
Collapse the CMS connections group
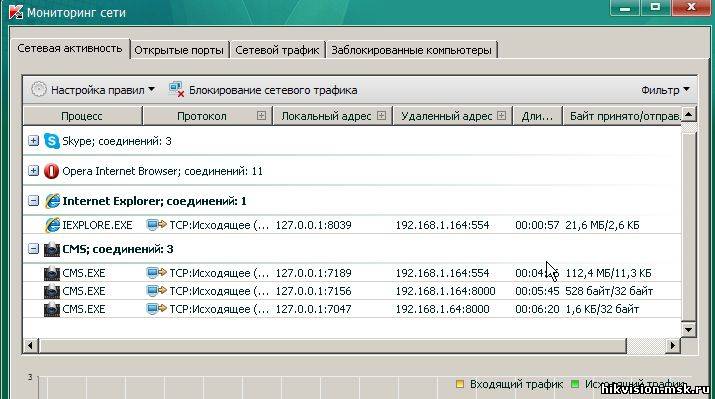click(33, 249)
